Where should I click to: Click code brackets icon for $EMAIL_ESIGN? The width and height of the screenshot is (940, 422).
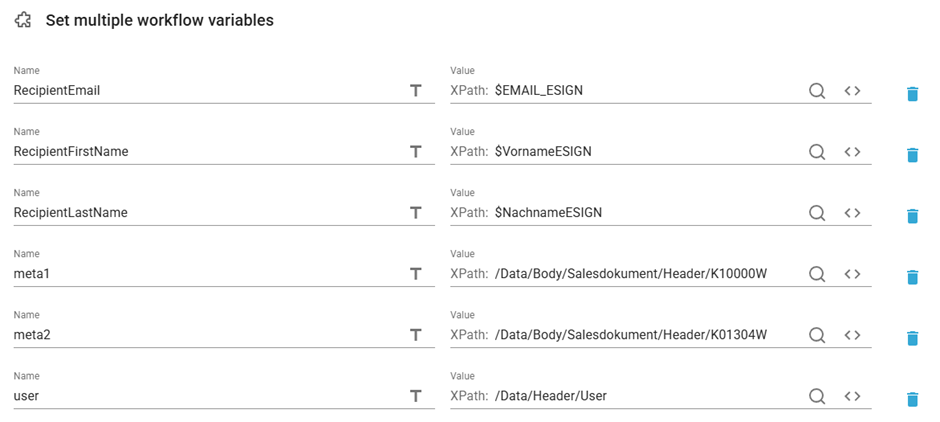coord(852,91)
